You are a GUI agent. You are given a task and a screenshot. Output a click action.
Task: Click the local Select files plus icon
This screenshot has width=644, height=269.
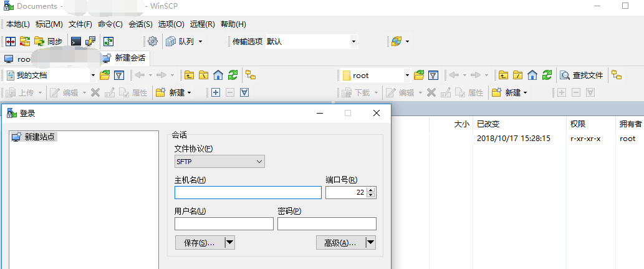[215, 92]
